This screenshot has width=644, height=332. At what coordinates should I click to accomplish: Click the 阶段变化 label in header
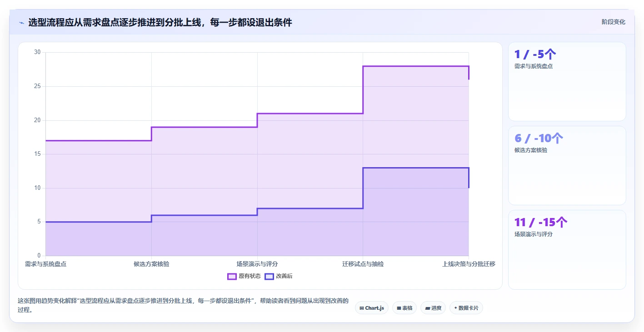tap(613, 22)
